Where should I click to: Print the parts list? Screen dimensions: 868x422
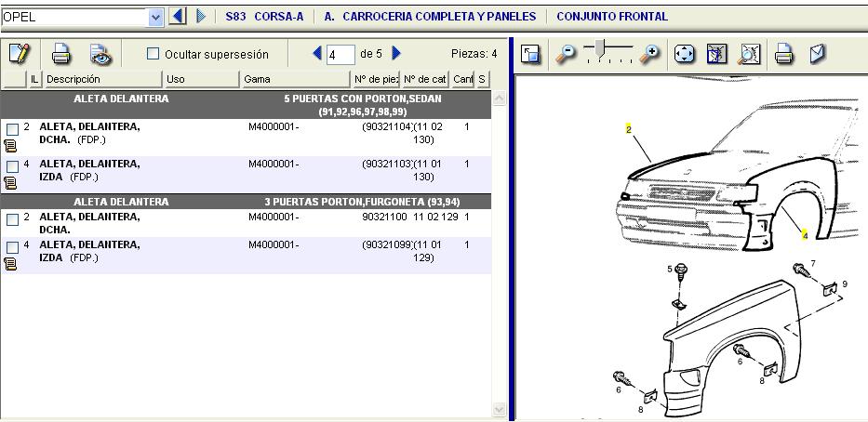[61, 54]
